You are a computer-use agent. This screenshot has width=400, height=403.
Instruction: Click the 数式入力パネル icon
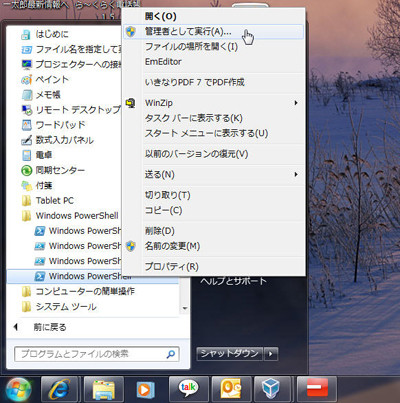point(26,140)
